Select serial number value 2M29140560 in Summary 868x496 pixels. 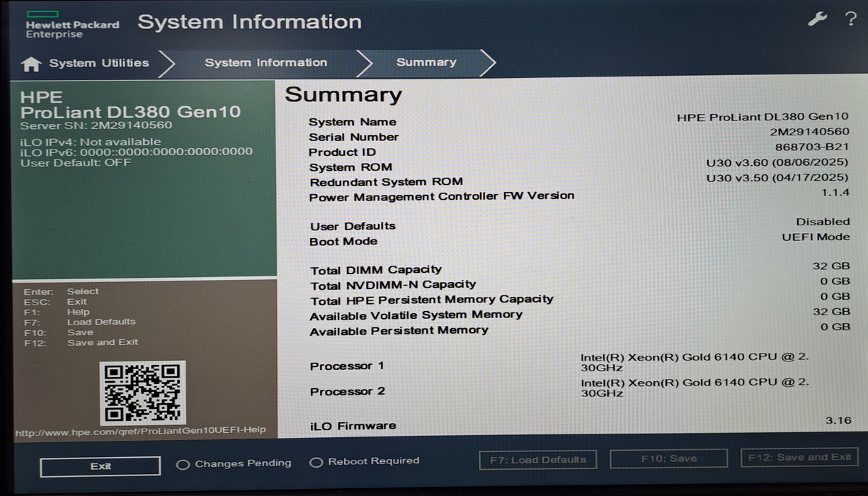tap(810, 132)
